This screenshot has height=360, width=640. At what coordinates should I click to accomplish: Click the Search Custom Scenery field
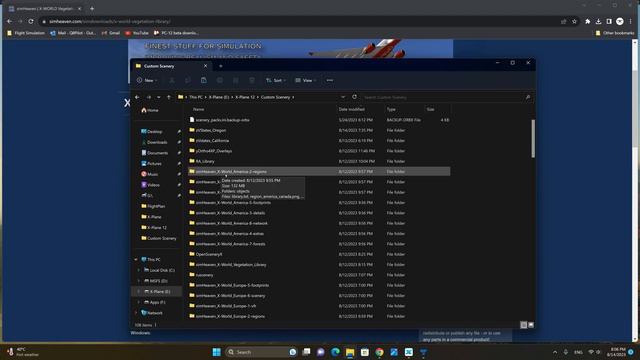[447, 97]
